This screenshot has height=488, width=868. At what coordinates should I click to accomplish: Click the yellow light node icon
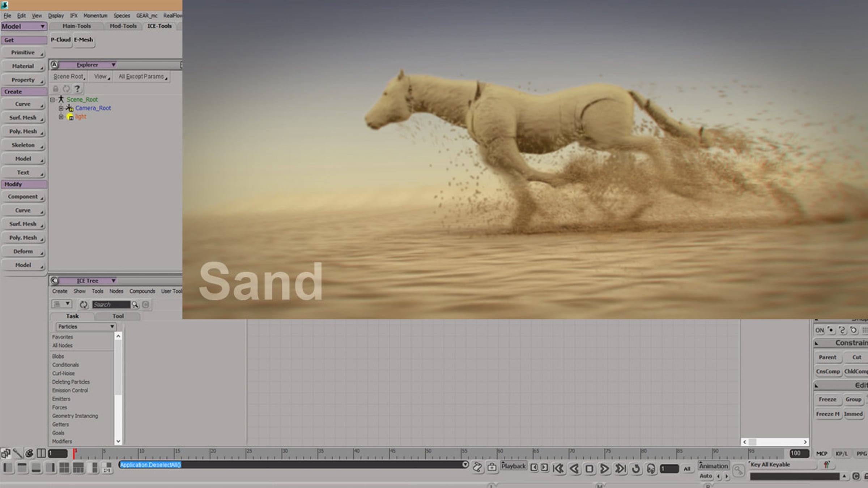pos(71,117)
